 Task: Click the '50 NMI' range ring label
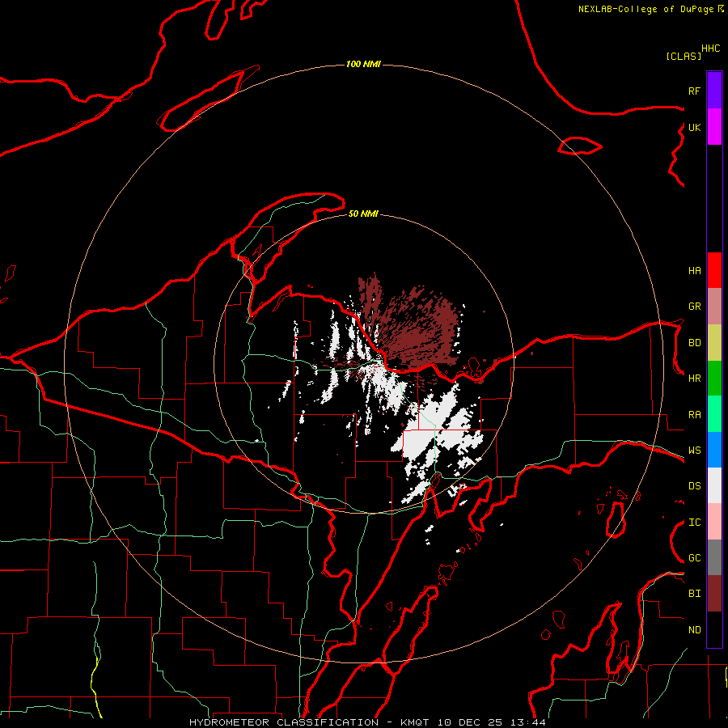coord(363,214)
